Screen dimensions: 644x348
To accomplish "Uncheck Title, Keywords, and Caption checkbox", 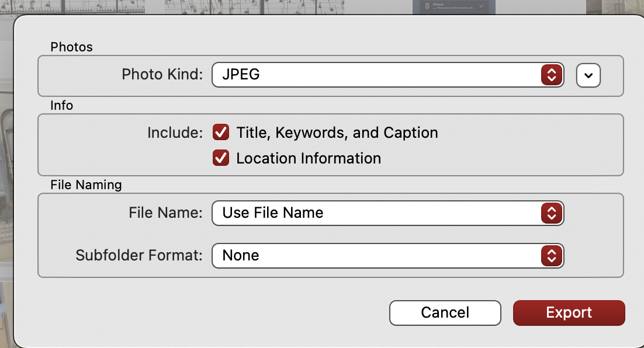I will click(221, 133).
